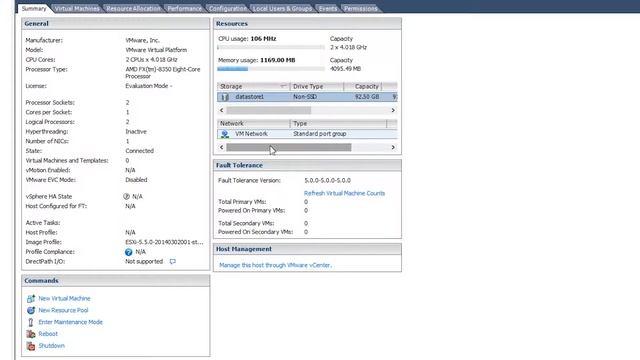Image resolution: width=640 pixels, height=360 pixels.
Task: Click the Enter Maintenance Mode icon
Action: point(31,322)
